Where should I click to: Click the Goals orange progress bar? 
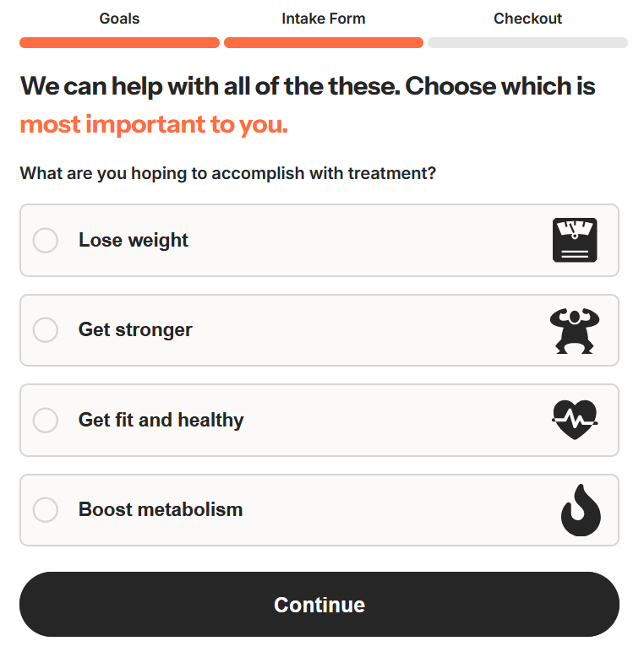[119, 42]
